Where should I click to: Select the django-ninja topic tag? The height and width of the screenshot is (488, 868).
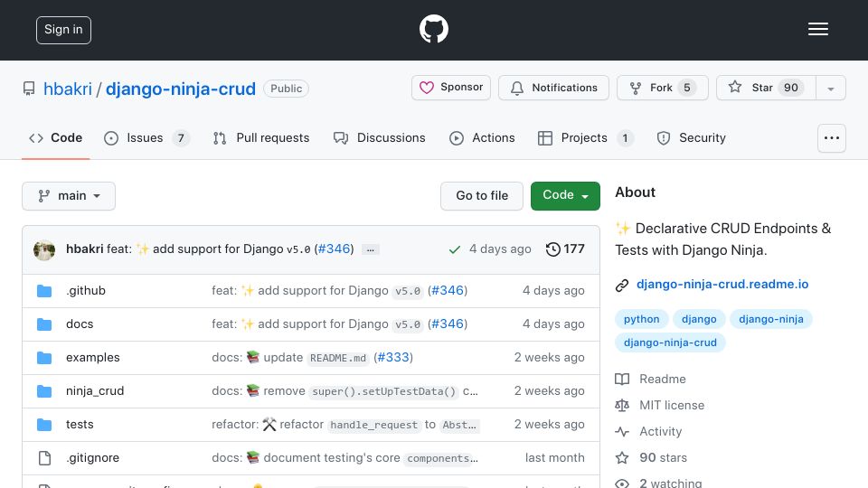click(x=771, y=319)
